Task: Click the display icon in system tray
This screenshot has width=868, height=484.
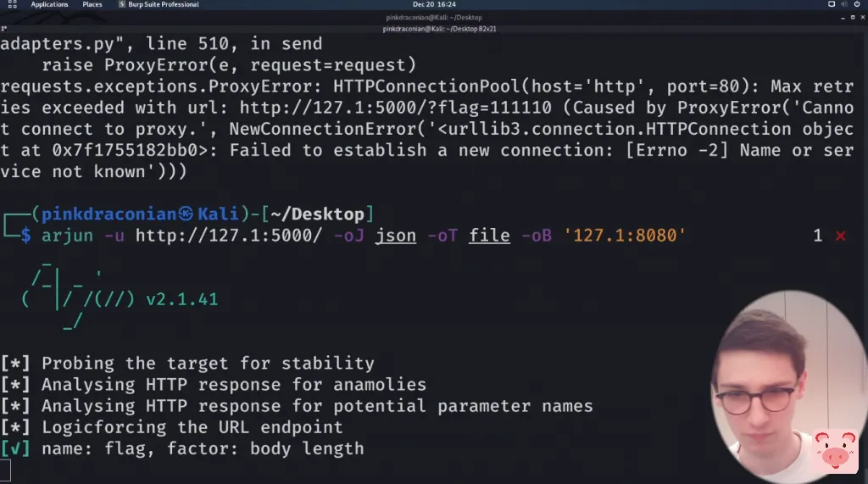Action: click(x=832, y=4)
